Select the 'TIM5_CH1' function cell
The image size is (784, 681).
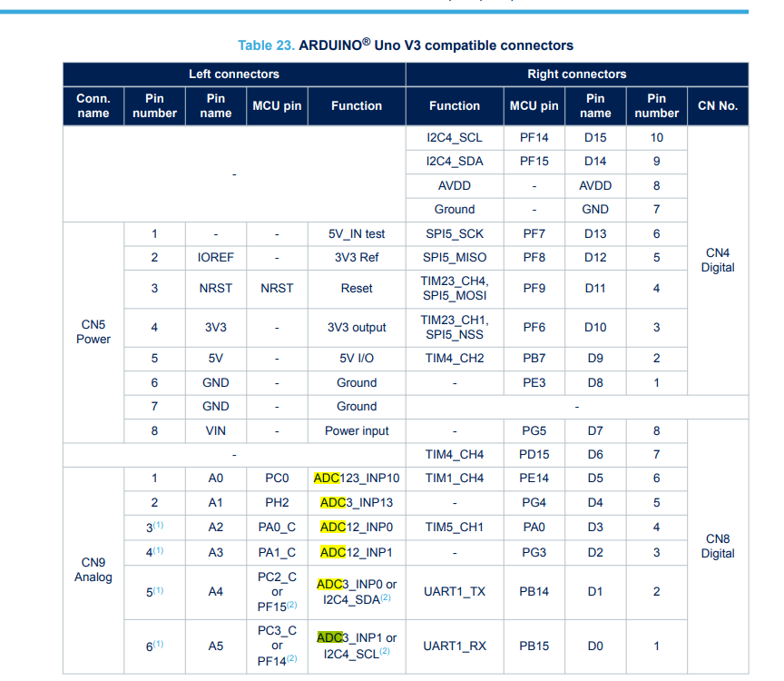(x=455, y=527)
